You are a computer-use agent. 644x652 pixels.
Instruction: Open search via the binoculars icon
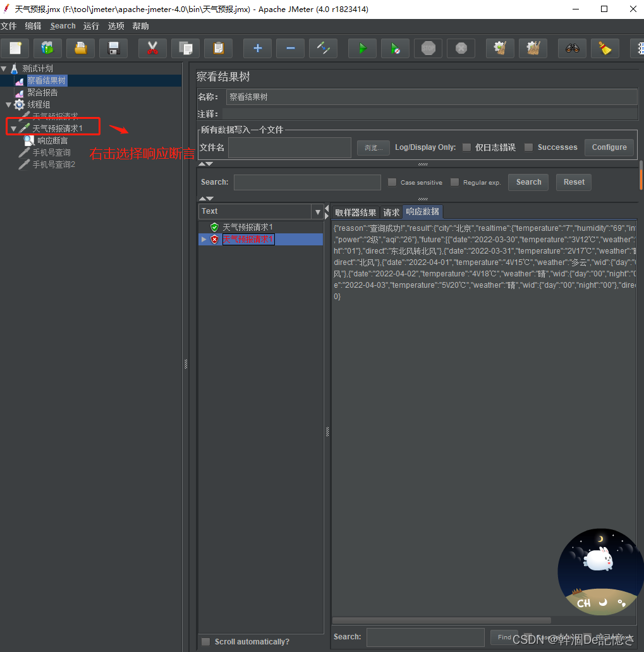click(x=572, y=48)
